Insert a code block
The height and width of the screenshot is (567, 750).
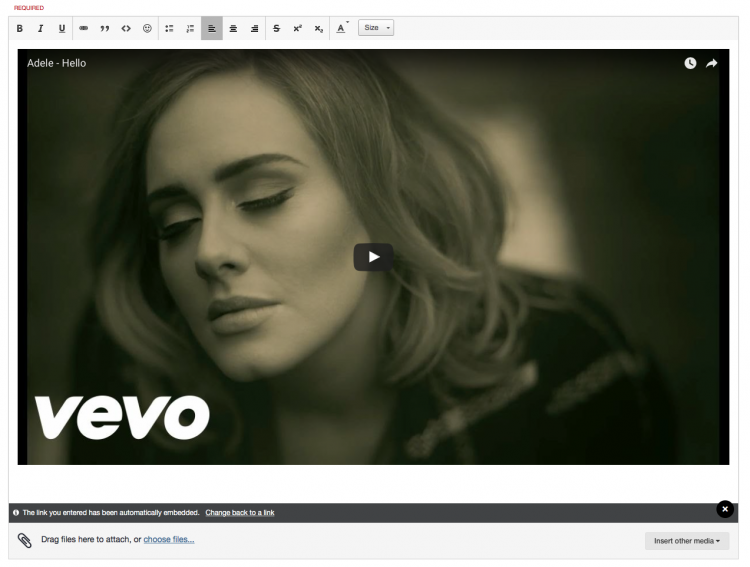click(x=126, y=28)
